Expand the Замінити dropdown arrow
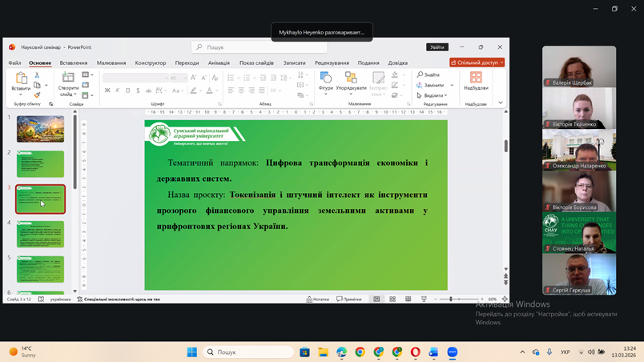Screen dimensions: 644x362 pyautogui.click(x=452, y=85)
